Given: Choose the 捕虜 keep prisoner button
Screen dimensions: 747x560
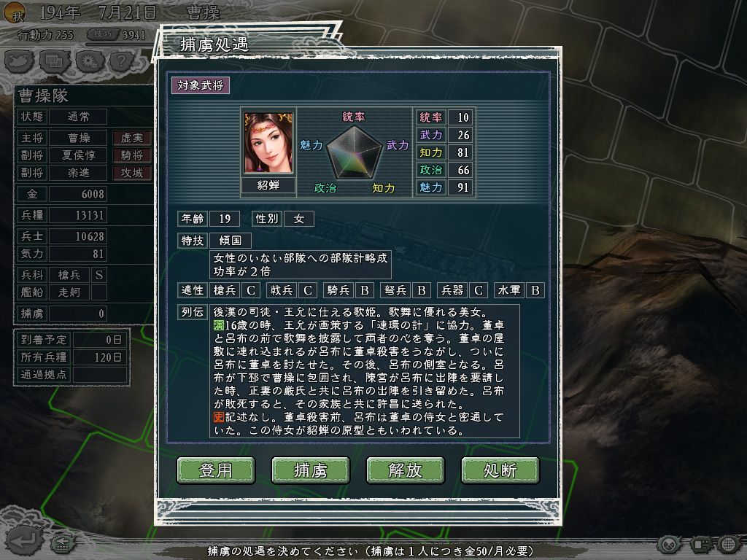Looking at the screenshot, I should pos(311,470).
